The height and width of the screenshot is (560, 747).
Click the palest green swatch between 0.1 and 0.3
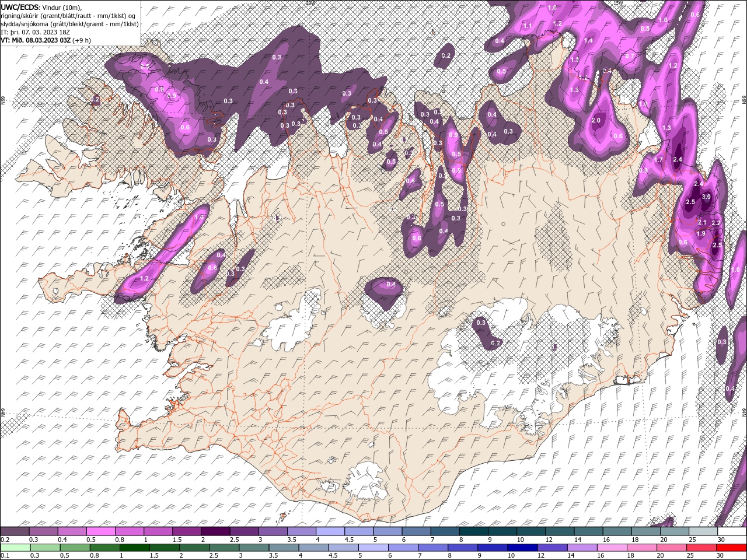point(15,548)
